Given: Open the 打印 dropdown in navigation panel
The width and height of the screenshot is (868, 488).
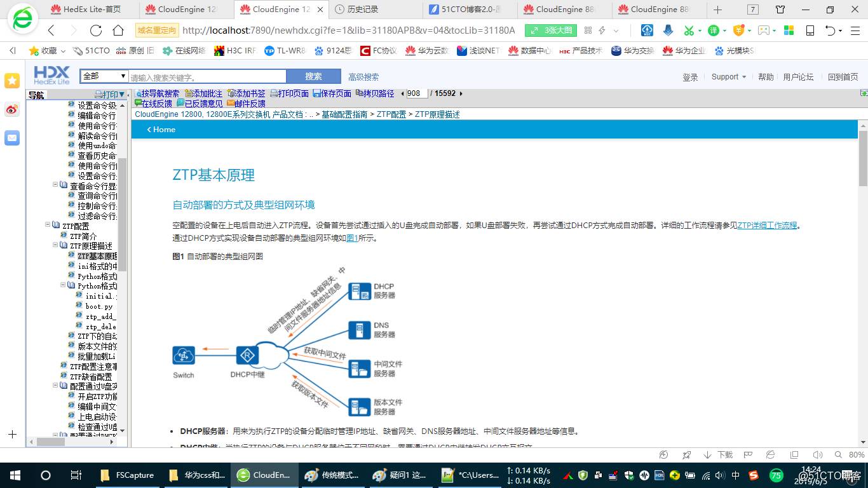Looking at the screenshot, I should click(x=111, y=95).
